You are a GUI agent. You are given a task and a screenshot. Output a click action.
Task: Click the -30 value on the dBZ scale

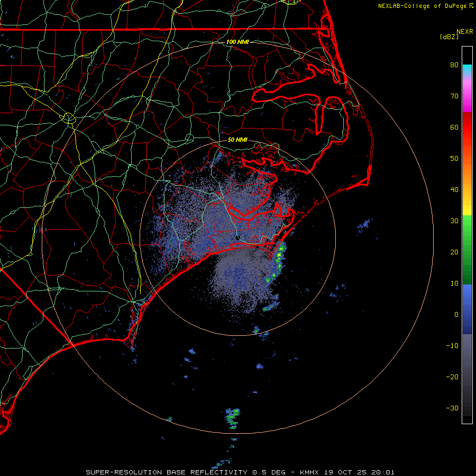coord(452,408)
